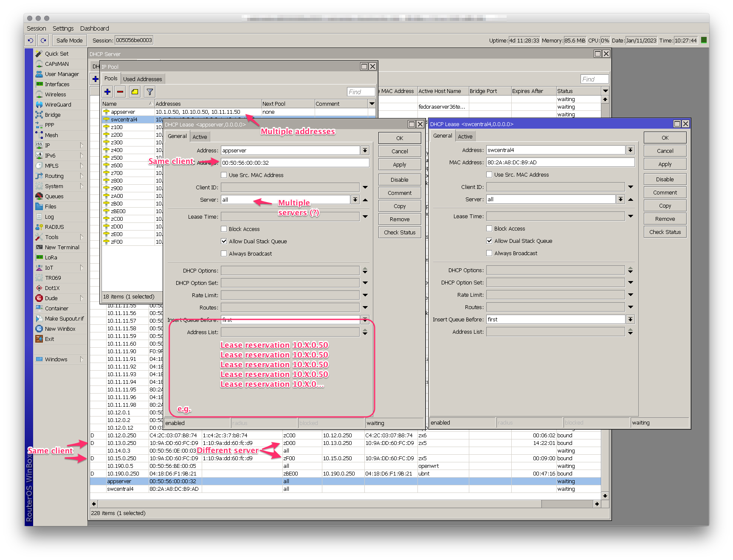The height and width of the screenshot is (560, 733).
Task: Click the Session ID field
Action: click(x=134, y=40)
